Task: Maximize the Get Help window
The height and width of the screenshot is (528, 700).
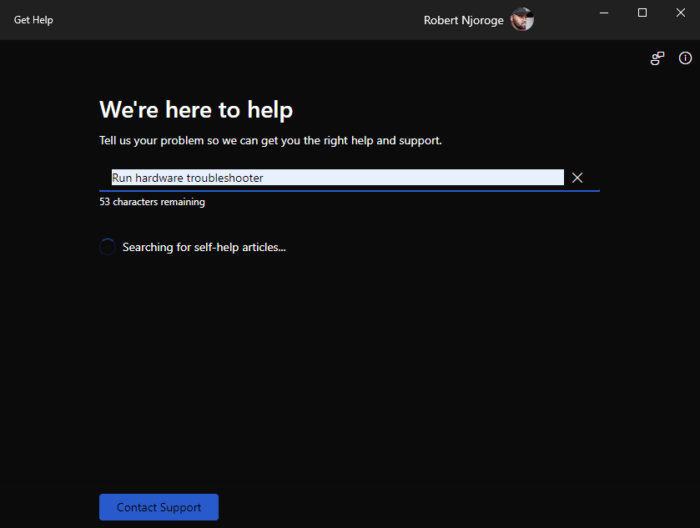Action: pos(642,13)
